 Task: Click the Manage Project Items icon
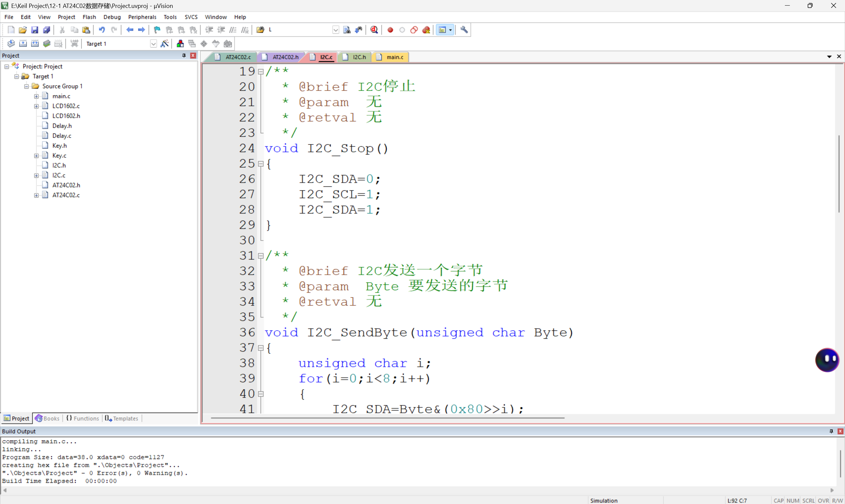[x=180, y=44]
